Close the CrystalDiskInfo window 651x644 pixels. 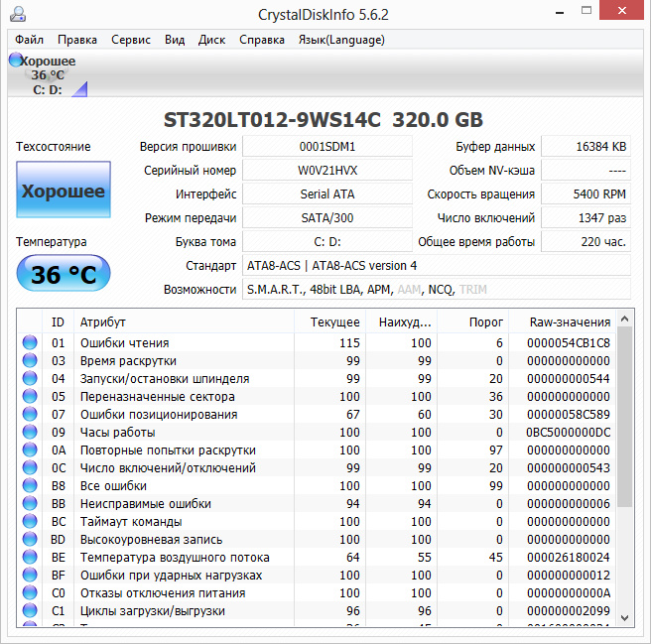tap(622, 10)
